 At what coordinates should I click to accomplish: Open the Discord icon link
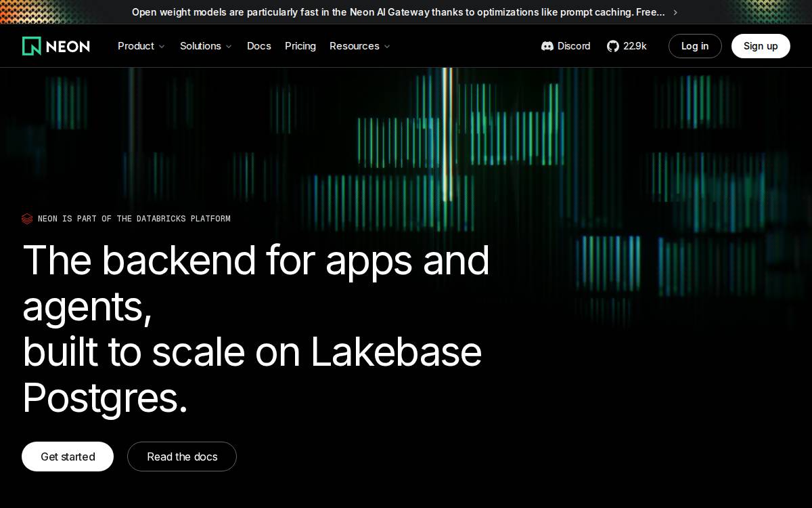[x=547, y=46]
